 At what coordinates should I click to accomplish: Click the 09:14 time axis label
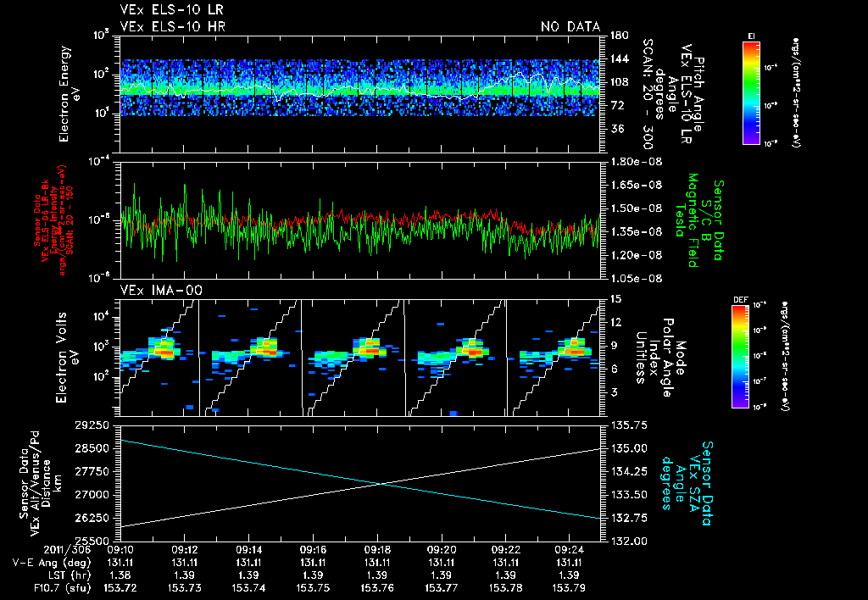click(x=248, y=551)
